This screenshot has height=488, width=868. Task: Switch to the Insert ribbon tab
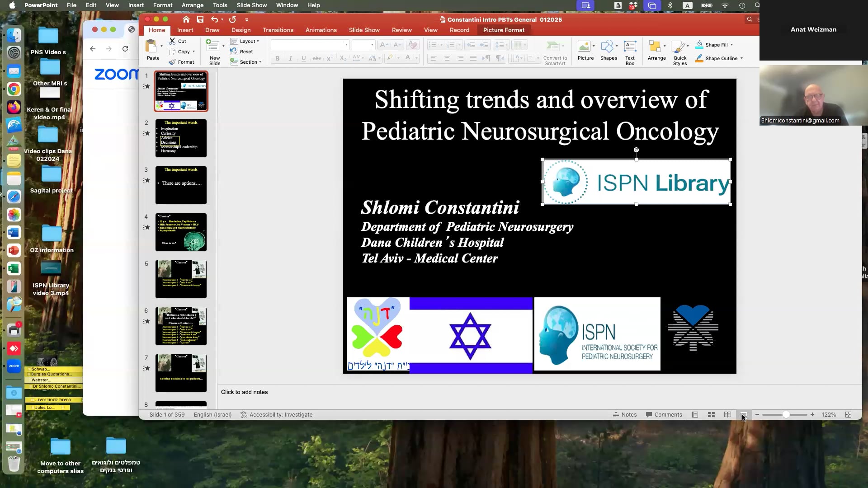185,30
